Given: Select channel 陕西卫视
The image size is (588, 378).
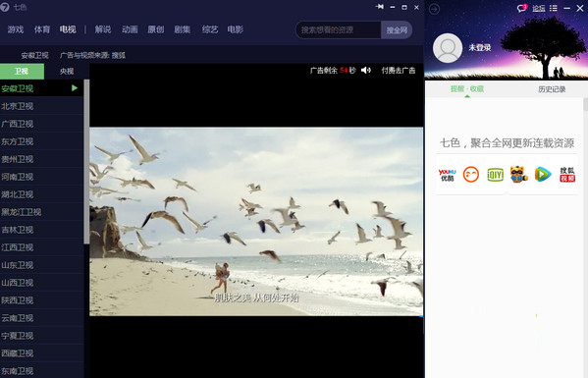Looking at the screenshot, I should 41,300.
